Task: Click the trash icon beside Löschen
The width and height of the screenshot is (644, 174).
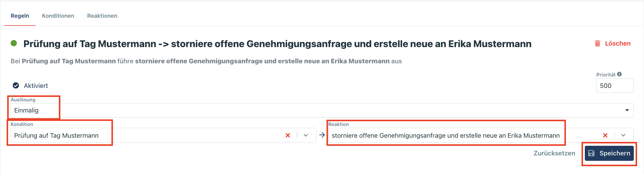Action: coord(597,43)
